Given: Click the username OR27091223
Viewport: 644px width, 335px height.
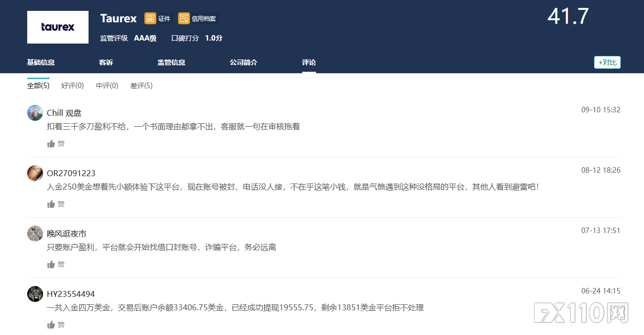Looking at the screenshot, I should pos(71,173).
